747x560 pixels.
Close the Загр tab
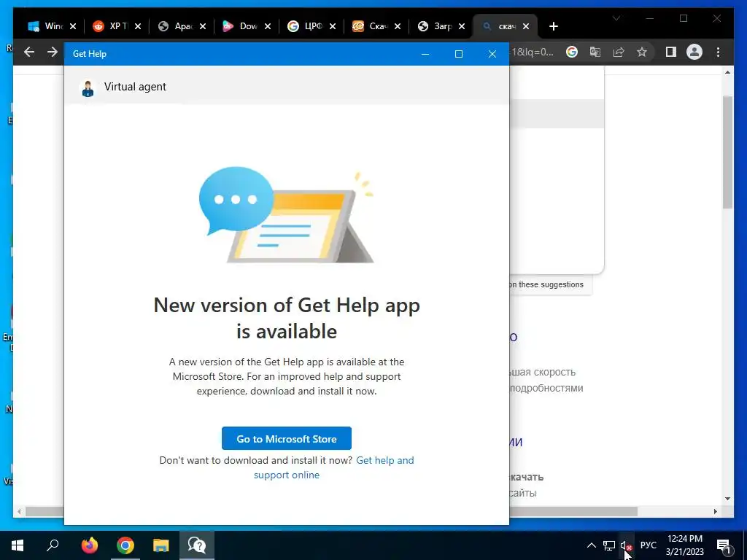click(x=462, y=26)
